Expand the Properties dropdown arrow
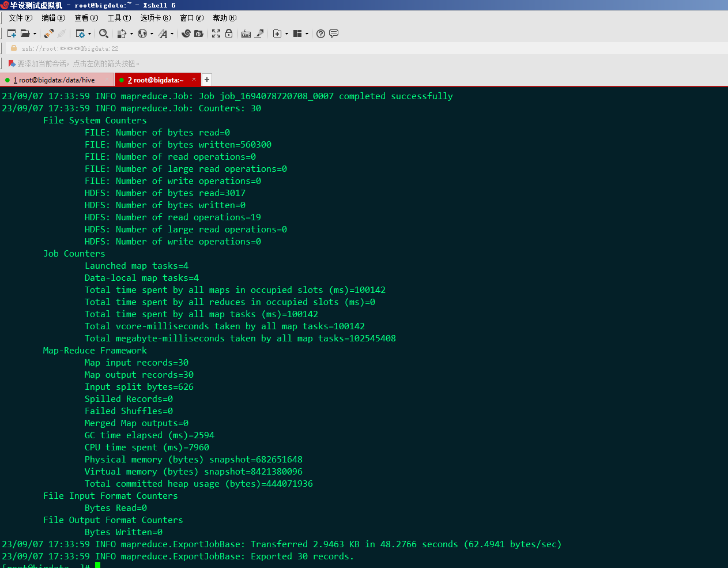Screen dimensions: 728x568 89,33
